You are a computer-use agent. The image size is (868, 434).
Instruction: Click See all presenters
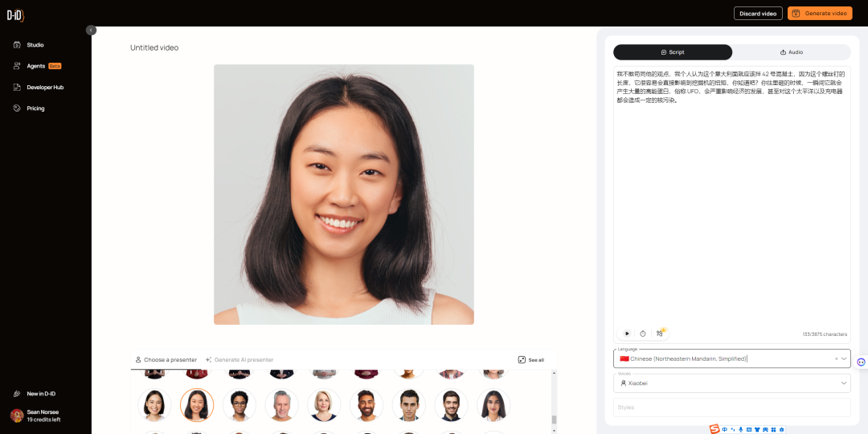(x=531, y=360)
